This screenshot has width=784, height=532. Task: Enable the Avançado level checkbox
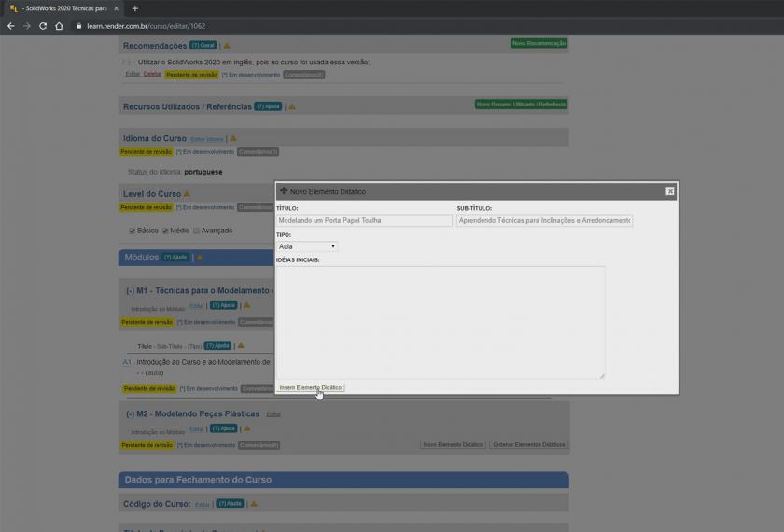[196, 231]
